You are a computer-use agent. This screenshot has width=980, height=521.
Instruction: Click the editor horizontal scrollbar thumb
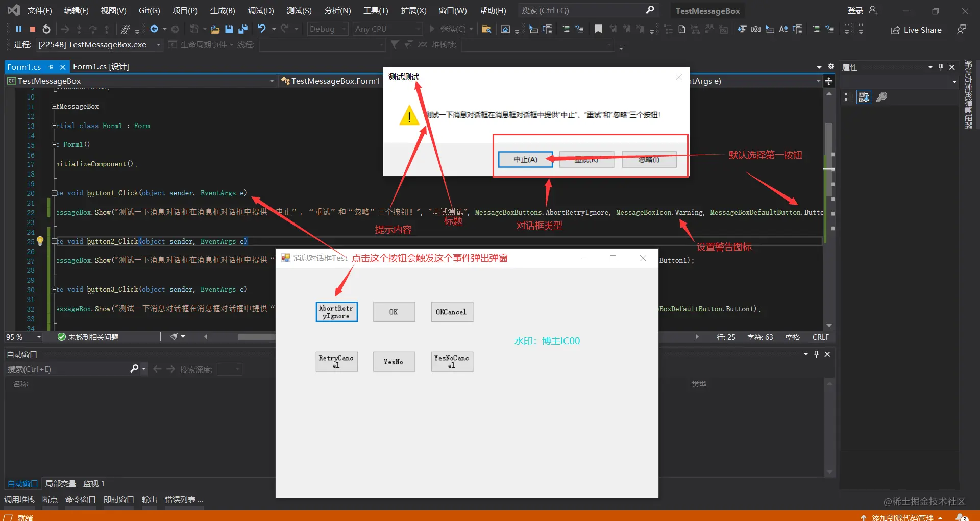[x=256, y=337]
